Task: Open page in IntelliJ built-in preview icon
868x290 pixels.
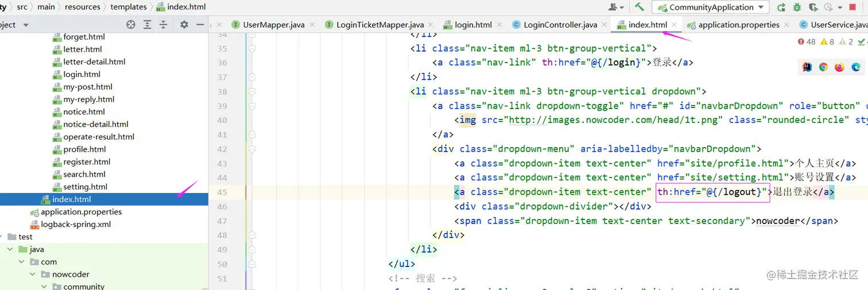Action: point(807,67)
